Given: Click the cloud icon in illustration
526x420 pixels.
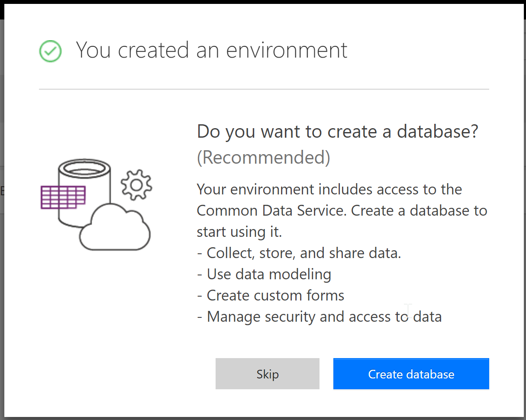Looking at the screenshot, I should 116,229.
